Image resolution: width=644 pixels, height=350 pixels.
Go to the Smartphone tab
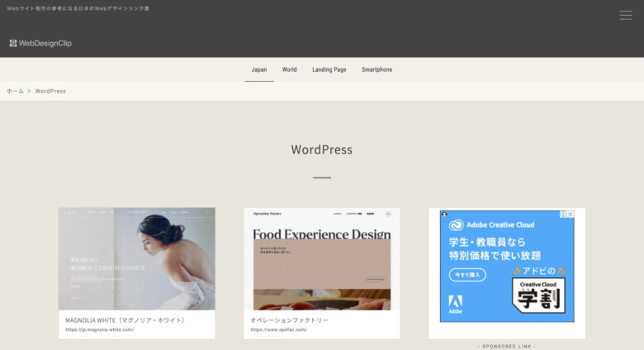tap(376, 69)
